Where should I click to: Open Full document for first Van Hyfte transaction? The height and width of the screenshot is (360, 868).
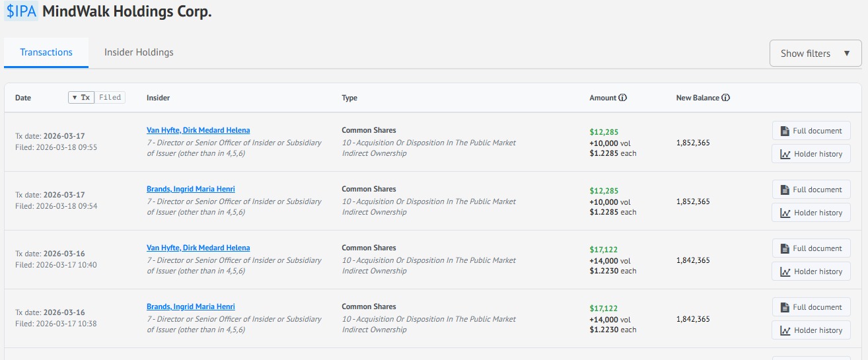pyautogui.click(x=811, y=131)
